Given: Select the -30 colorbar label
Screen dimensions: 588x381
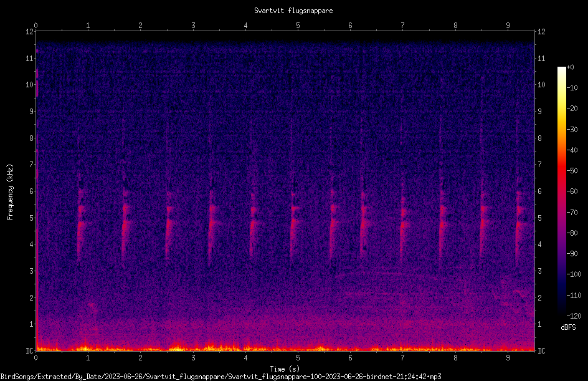Looking at the screenshot, I should [572, 130].
